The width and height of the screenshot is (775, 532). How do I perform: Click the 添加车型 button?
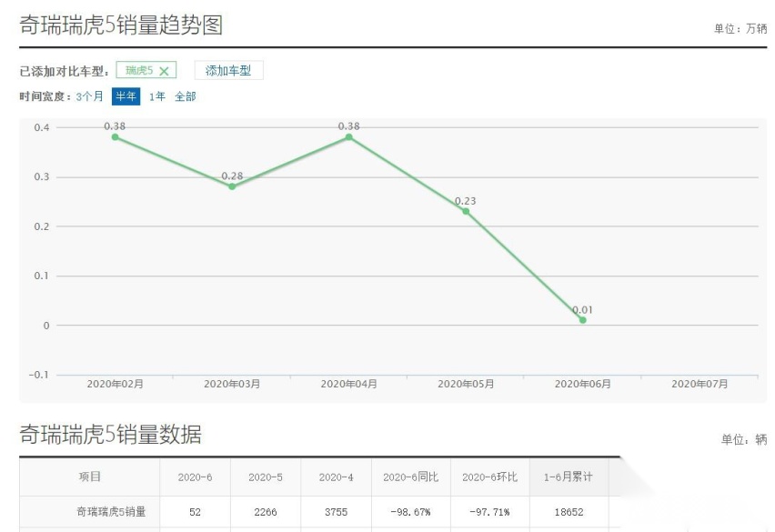(228, 70)
